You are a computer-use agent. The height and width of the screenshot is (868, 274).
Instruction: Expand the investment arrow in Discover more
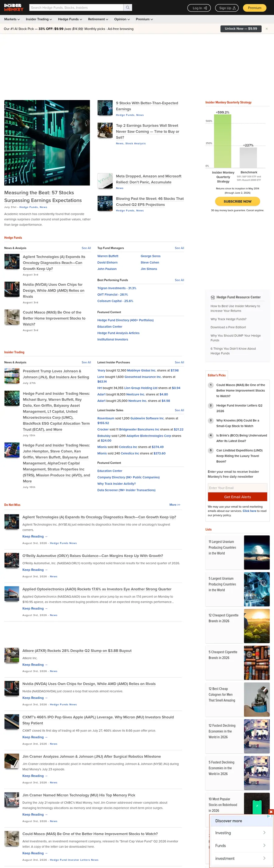[x=264, y=858]
